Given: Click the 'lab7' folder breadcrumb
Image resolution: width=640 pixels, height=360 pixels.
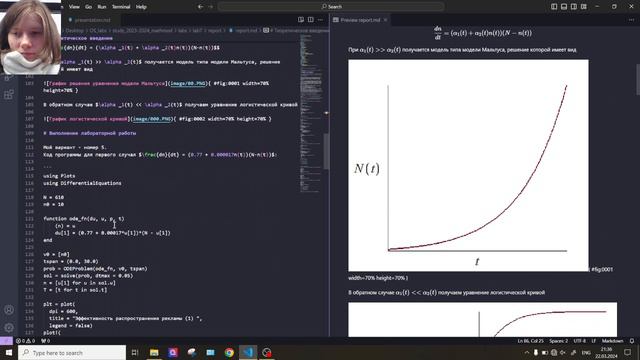Looking at the screenshot, I should coord(198,30).
